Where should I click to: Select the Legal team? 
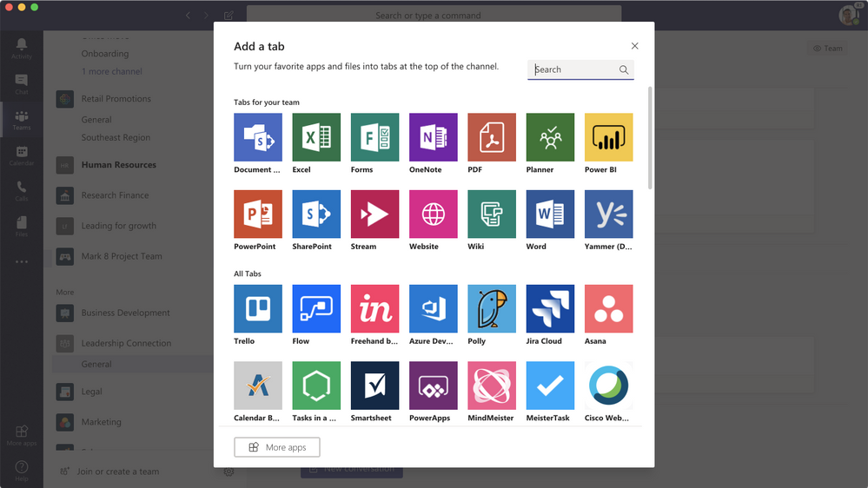(x=91, y=392)
